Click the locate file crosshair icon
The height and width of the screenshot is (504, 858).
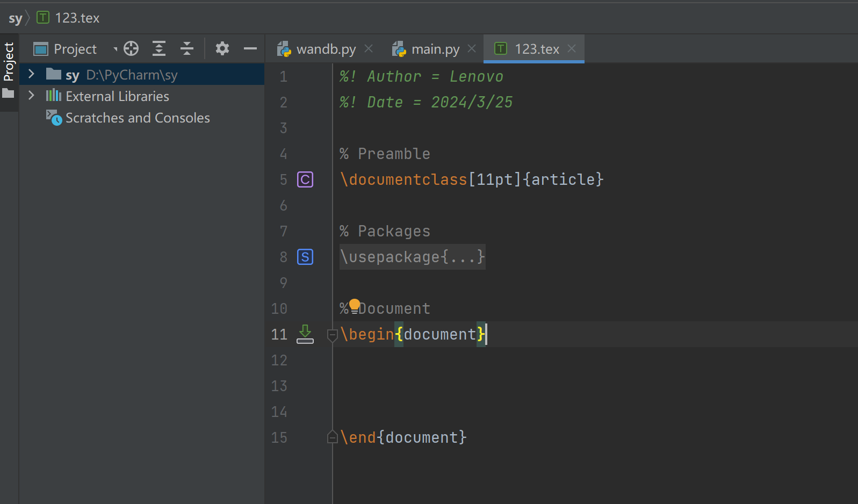pyautogui.click(x=131, y=49)
